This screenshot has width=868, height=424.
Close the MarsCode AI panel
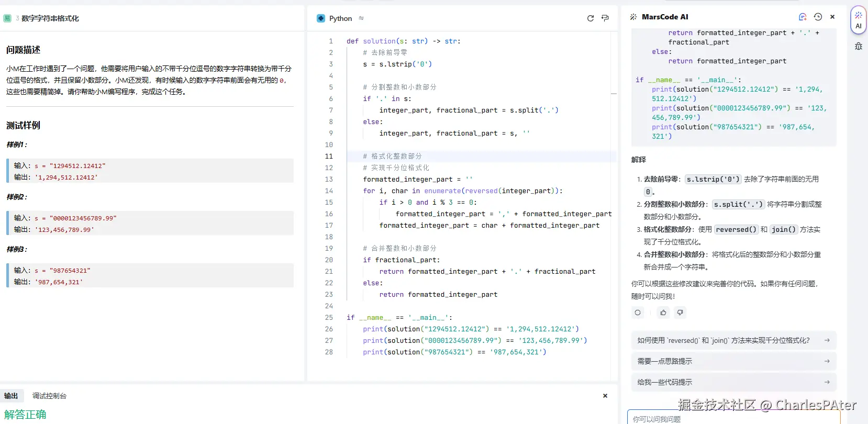(x=832, y=17)
